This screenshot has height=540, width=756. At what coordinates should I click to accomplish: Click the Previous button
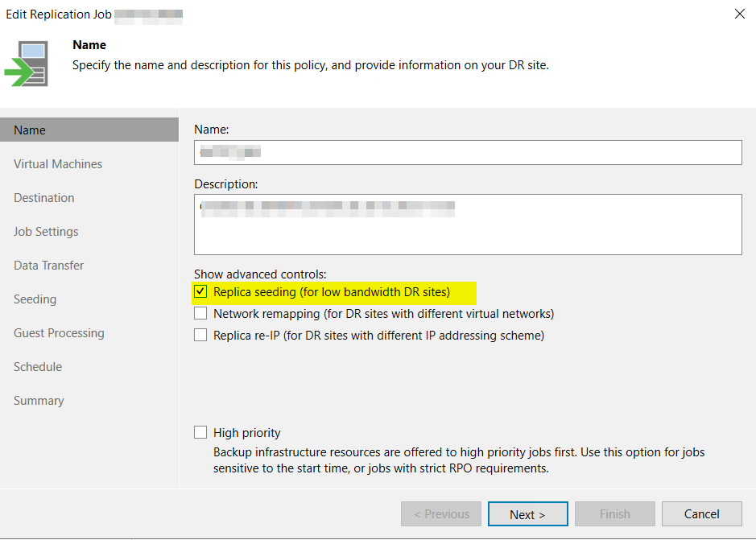441,514
